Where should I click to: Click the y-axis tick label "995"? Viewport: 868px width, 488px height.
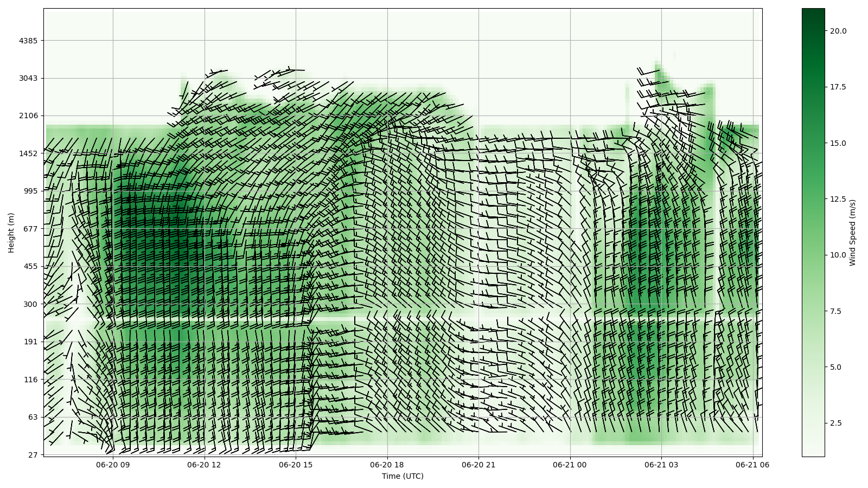click(30, 191)
